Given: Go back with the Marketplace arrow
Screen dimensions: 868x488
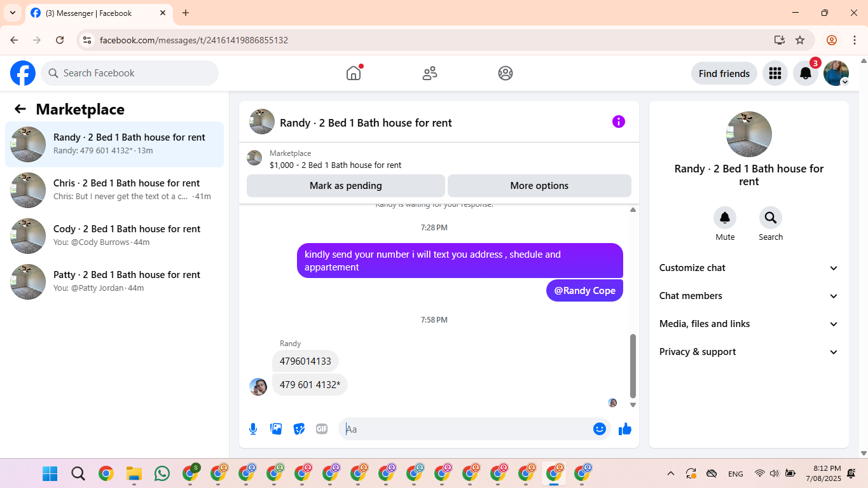Looking at the screenshot, I should tap(20, 109).
